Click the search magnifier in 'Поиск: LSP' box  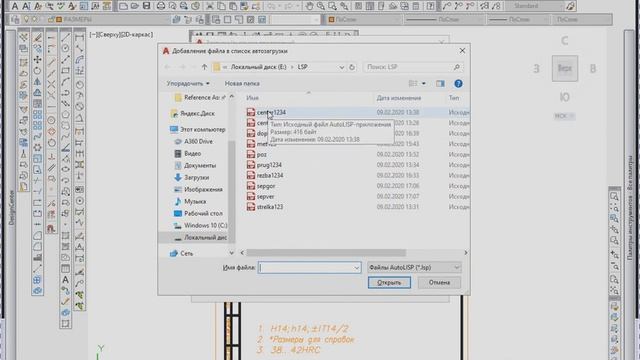456,67
